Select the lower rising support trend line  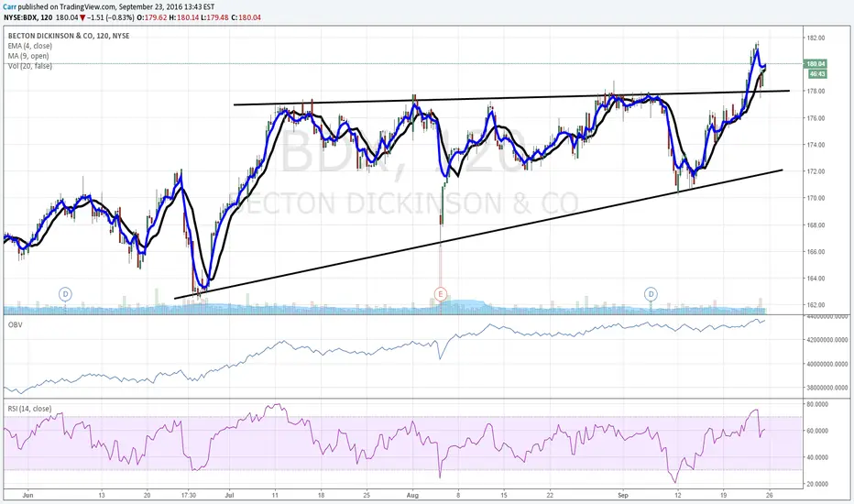pos(478,235)
